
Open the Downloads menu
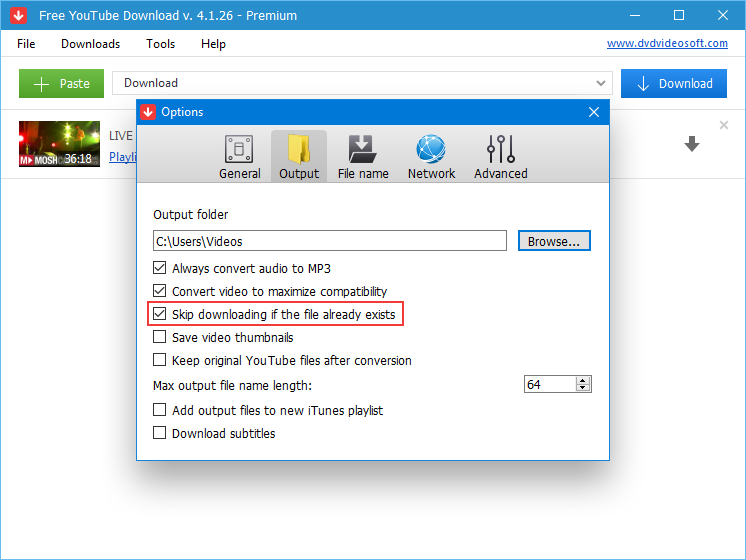click(x=90, y=44)
